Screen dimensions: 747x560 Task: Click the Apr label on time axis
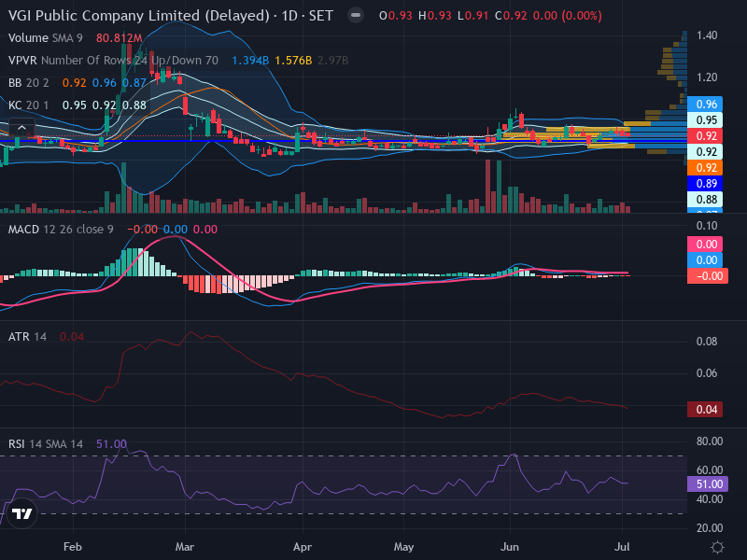303,547
